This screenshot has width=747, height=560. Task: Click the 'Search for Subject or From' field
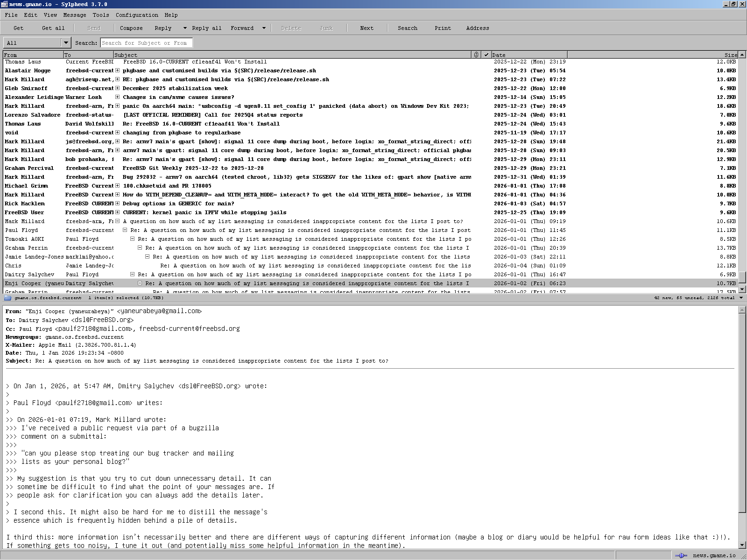pos(146,43)
